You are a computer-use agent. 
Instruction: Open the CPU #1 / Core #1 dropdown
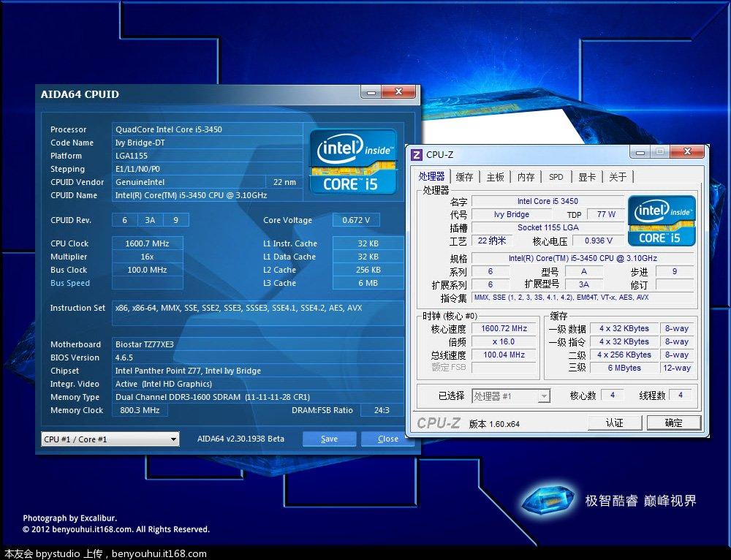pos(110,439)
